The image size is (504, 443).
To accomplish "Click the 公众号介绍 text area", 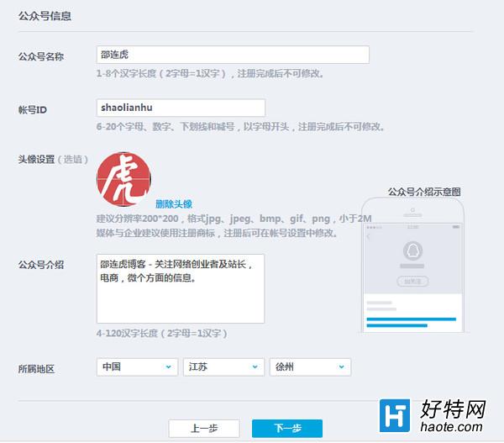I will 181,288.
